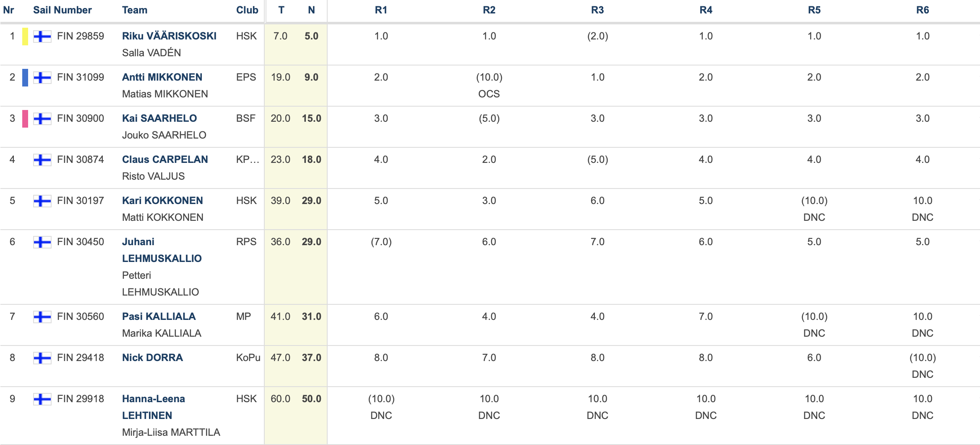The image size is (980, 445).
Task: Sort table by Club column header
Action: 247,10
